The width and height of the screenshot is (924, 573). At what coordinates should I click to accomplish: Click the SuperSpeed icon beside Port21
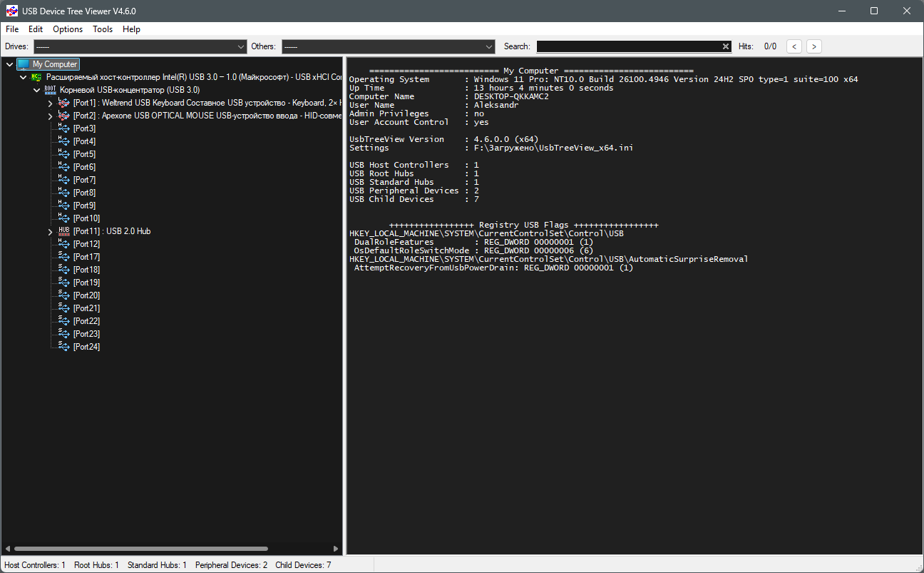point(64,308)
